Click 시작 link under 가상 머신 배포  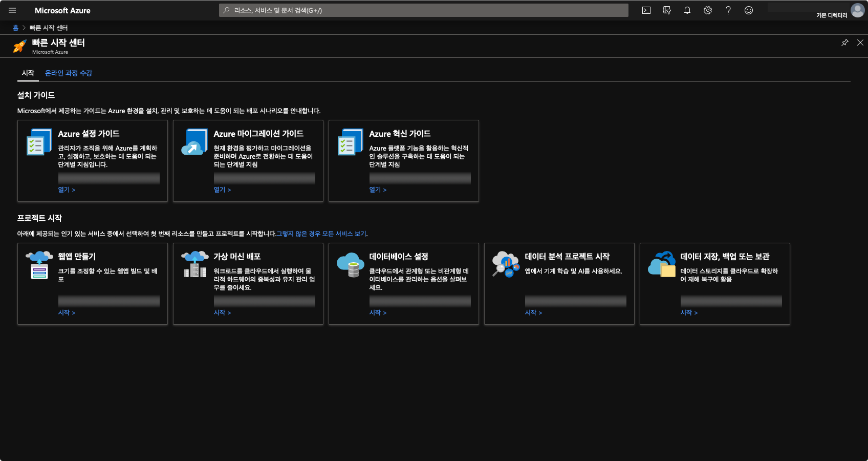pos(222,312)
